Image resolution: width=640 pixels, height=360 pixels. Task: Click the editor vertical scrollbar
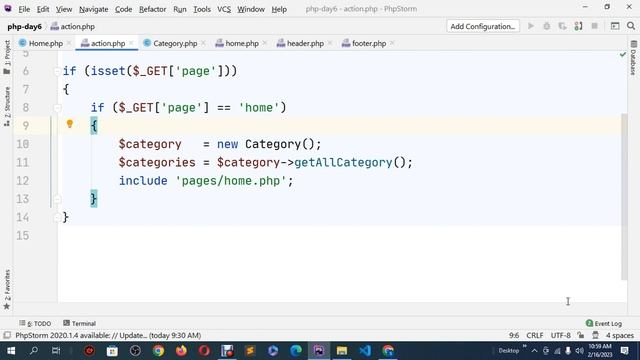pyautogui.click(x=624, y=197)
